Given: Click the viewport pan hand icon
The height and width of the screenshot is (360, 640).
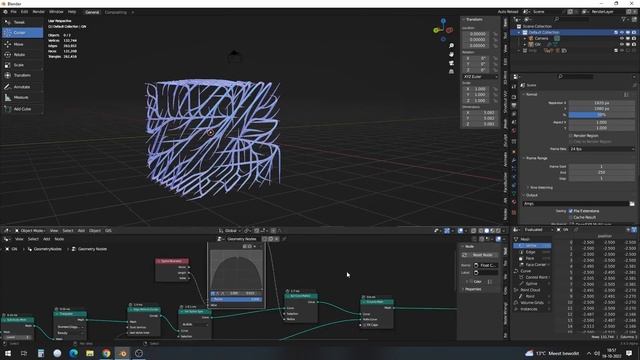Looking at the screenshot, I should pos(451,54).
